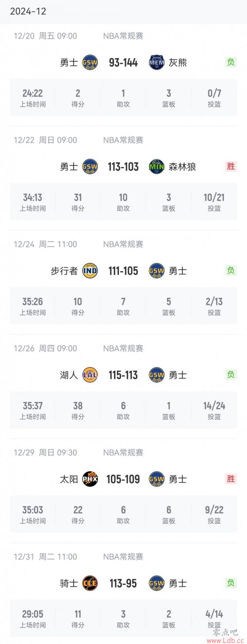Select the 负 badge on the 12/20 game
This screenshot has height=644, width=247.
[231, 62]
